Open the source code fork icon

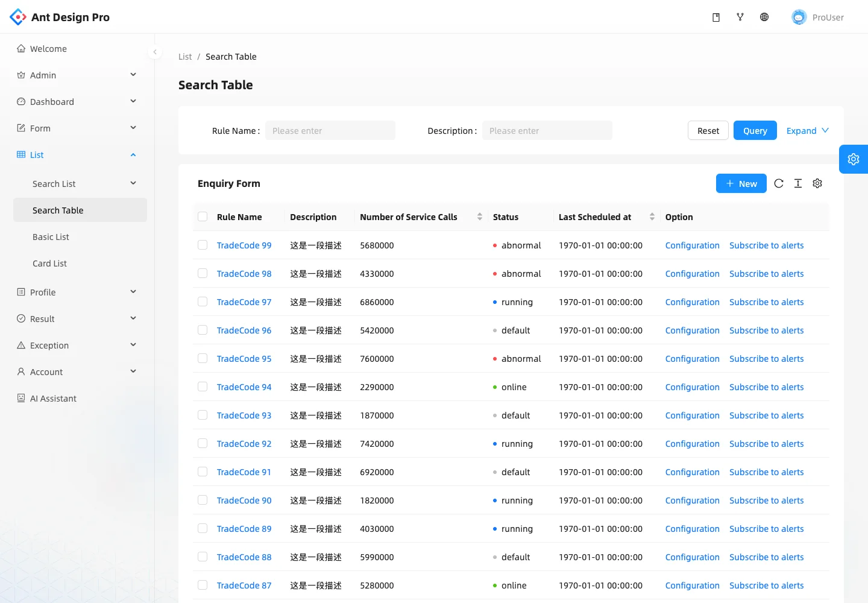pos(740,17)
